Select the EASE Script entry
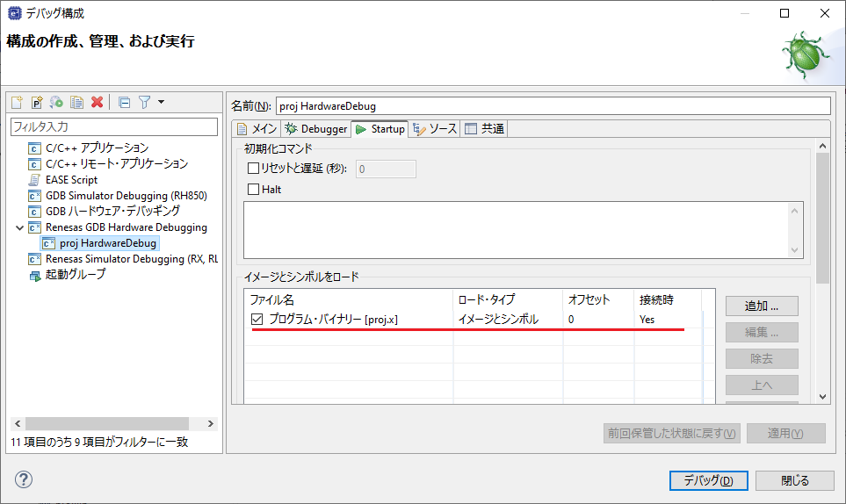Image resolution: width=846 pixels, height=504 pixels. click(x=72, y=179)
